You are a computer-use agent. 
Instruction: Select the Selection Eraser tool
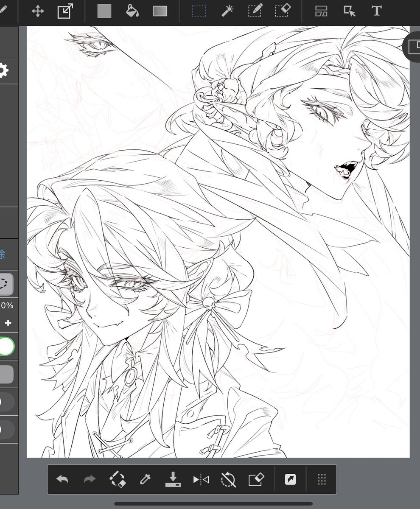(x=283, y=11)
